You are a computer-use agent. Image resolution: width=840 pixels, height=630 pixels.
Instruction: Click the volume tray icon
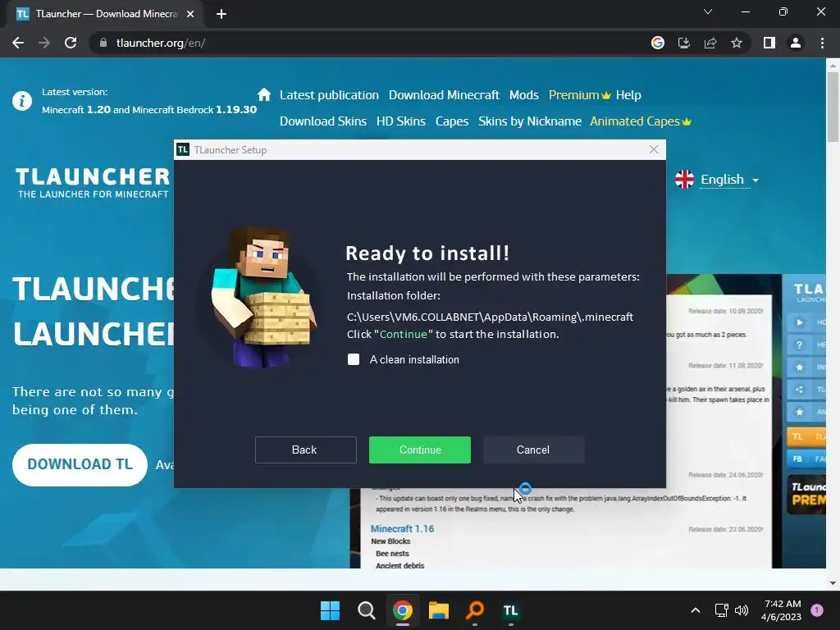742,610
